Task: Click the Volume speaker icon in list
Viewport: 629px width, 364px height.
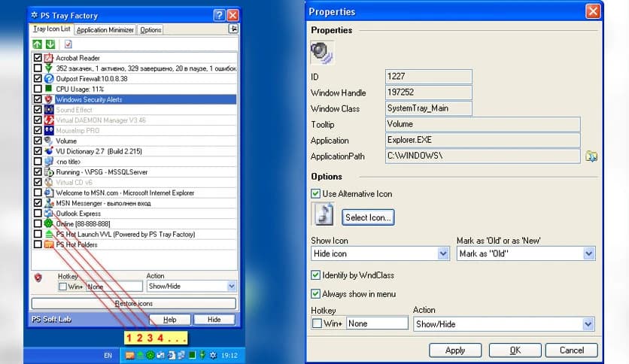Action: (49, 141)
